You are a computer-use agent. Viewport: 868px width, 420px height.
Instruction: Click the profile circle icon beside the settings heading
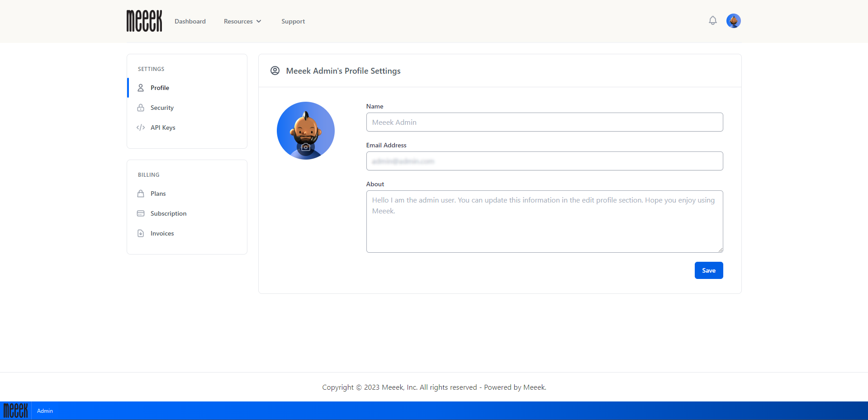[x=275, y=71]
